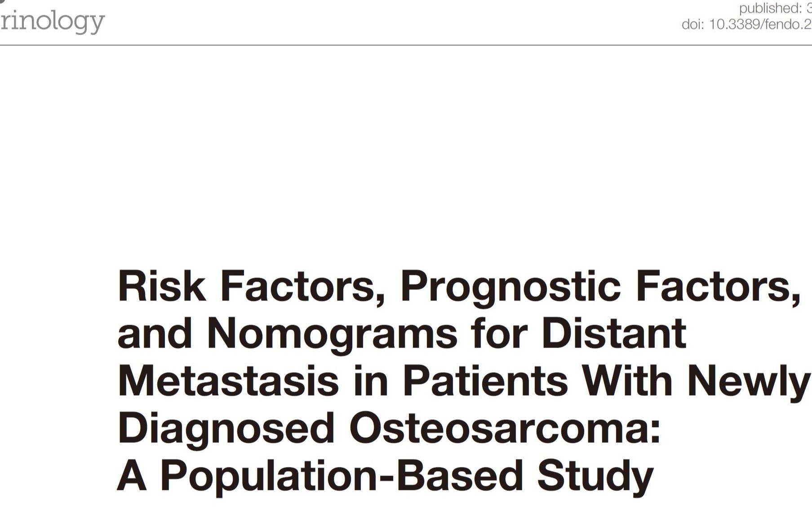Click the word "Newly" in the title

[x=748, y=381]
